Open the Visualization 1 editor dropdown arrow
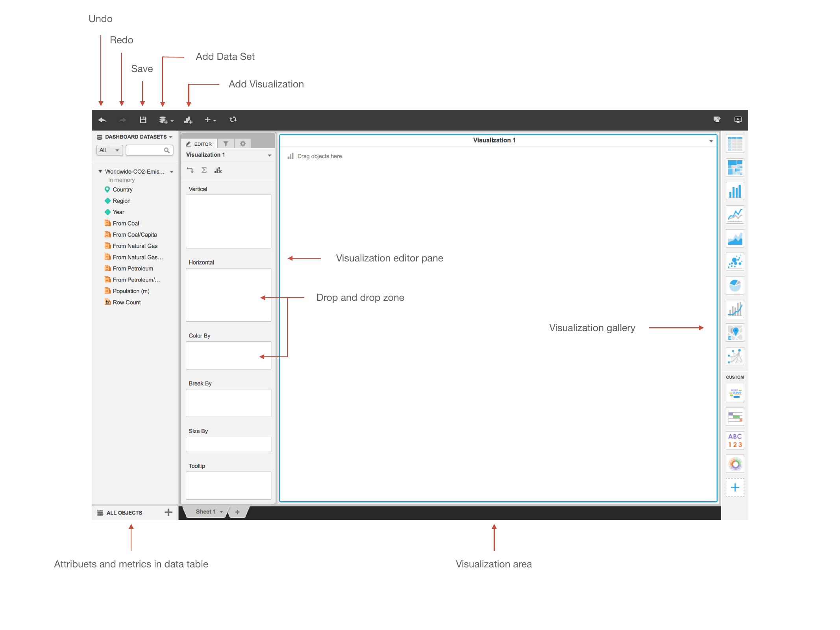Screen dimensions: 840x630 [269, 156]
